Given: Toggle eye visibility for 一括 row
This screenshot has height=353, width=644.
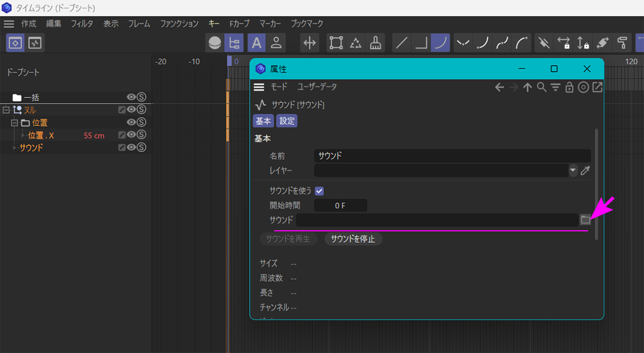Looking at the screenshot, I should click(131, 97).
